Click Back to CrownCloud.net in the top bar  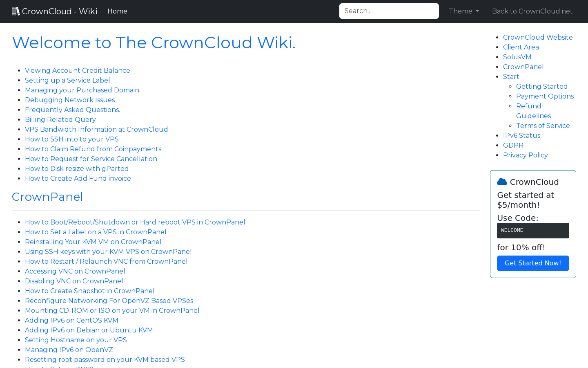coord(532,11)
